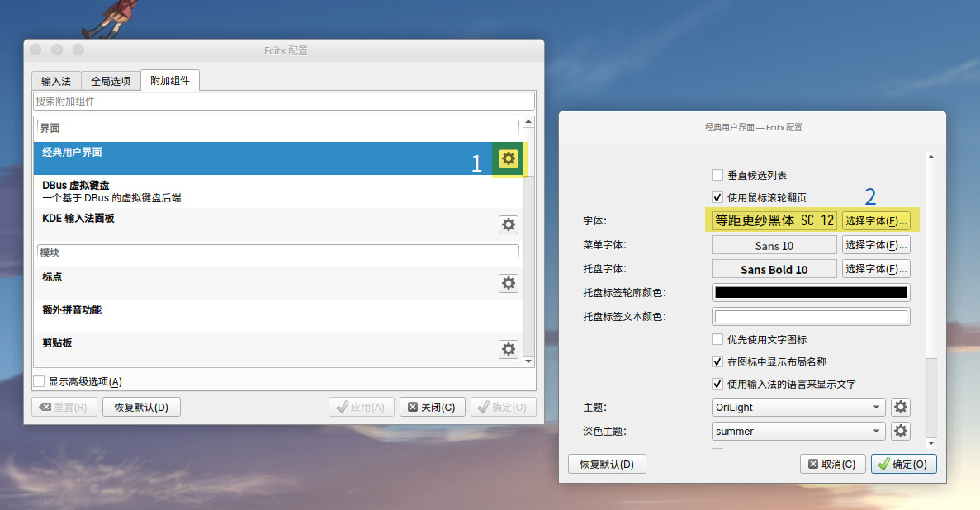Click 关闭 button in Fcitx 配置 window
980x510 pixels.
tap(432, 408)
